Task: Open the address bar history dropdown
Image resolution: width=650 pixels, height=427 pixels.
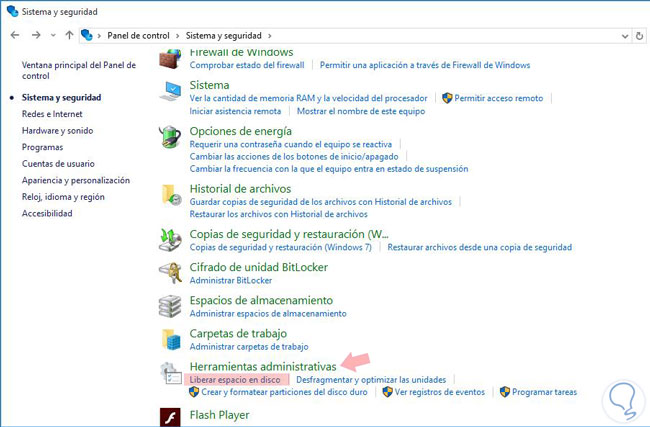Action: click(625, 36)
